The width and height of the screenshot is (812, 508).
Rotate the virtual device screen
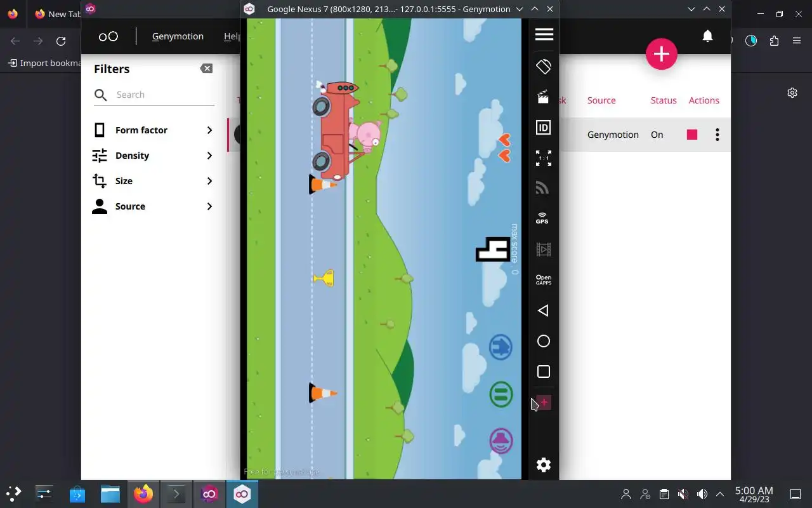[544, 66]
